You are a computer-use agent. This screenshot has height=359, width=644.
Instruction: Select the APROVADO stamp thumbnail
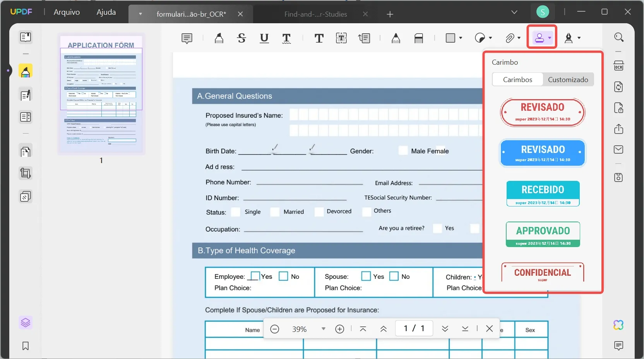(543, 234)
